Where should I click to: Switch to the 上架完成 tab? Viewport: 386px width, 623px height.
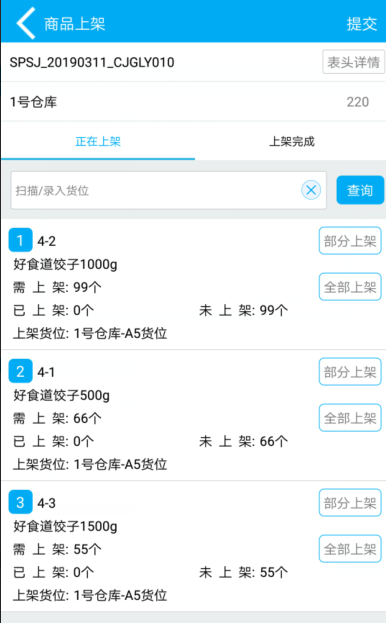(x=291, y=141)
